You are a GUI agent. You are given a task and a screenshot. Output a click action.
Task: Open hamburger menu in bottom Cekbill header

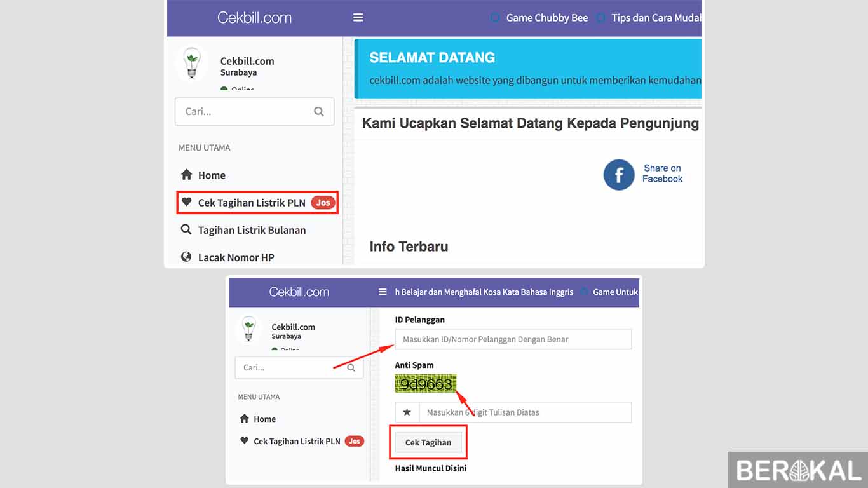pyautogui.click(x=383, y=292)
